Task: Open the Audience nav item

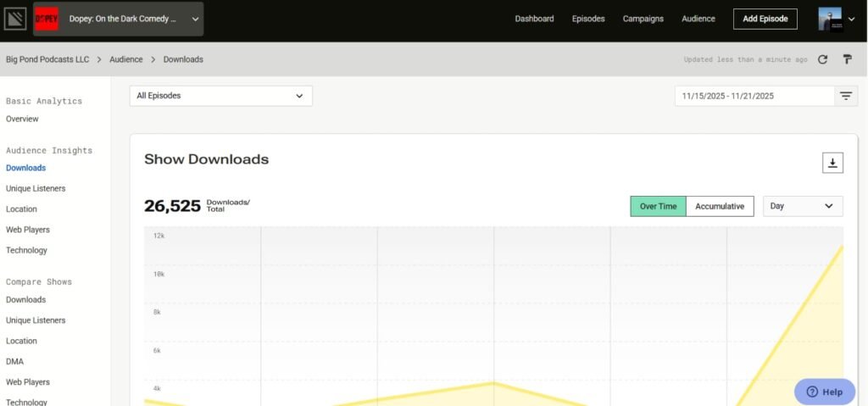Action: pyautogui.click(x=698, y=19)
